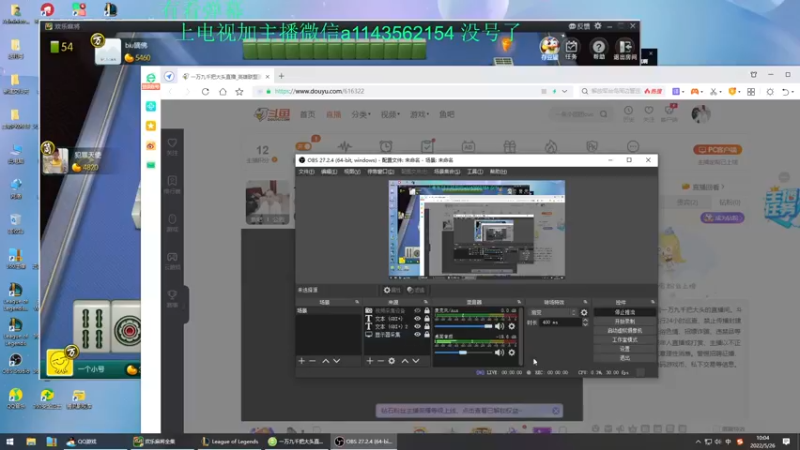Click the search magnifier on Douyu header

pyautogui.click(x=604, y=114)
